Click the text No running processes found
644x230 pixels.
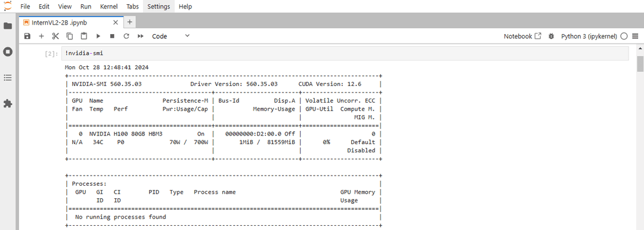point(120,217)
